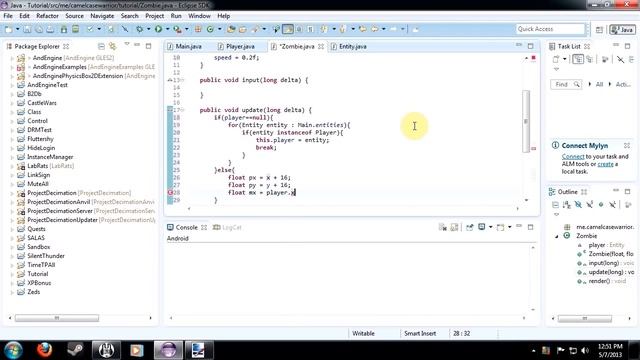Click the editor vertical scrollbar thumb
Screen dimensions: 640x360
(526, 121)
